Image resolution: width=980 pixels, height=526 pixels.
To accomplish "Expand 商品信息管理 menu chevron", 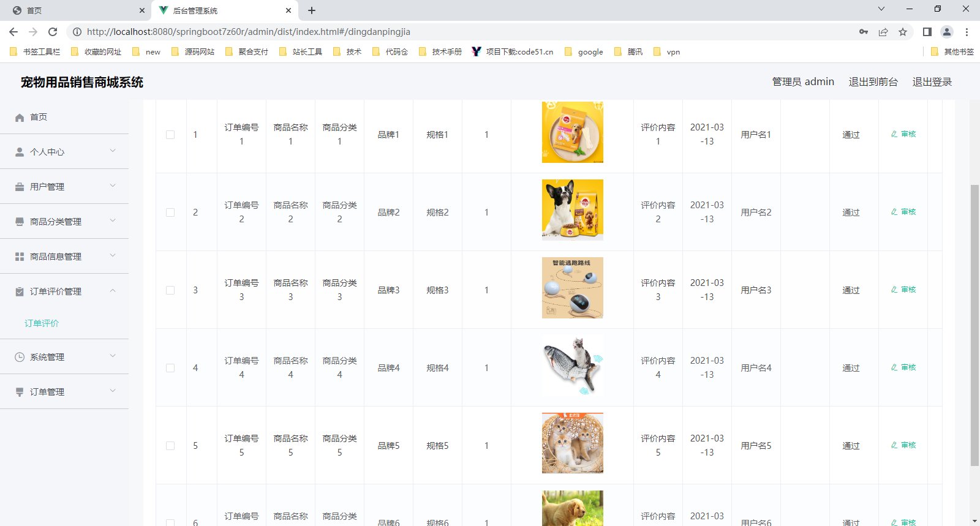I will click(x=113, y=255).
